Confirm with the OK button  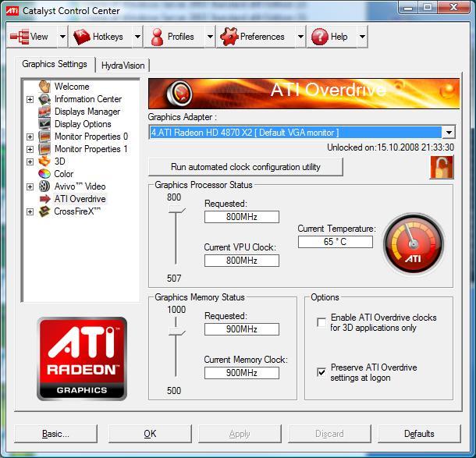coord(150,433)
